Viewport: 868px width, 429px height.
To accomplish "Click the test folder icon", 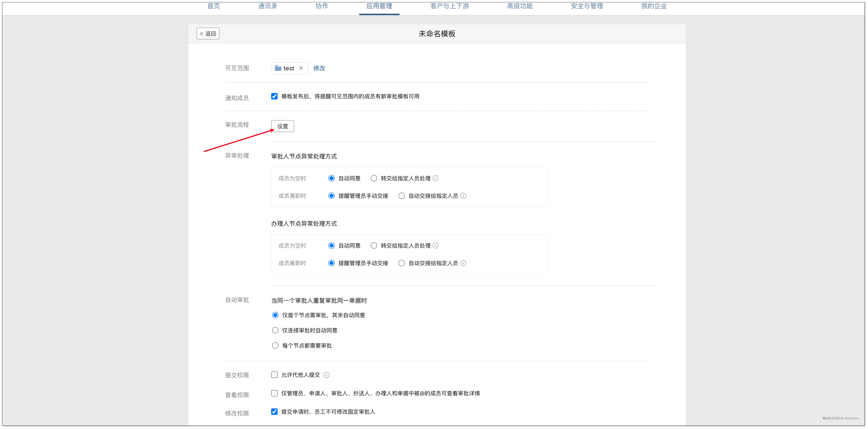I will (278, 68).
